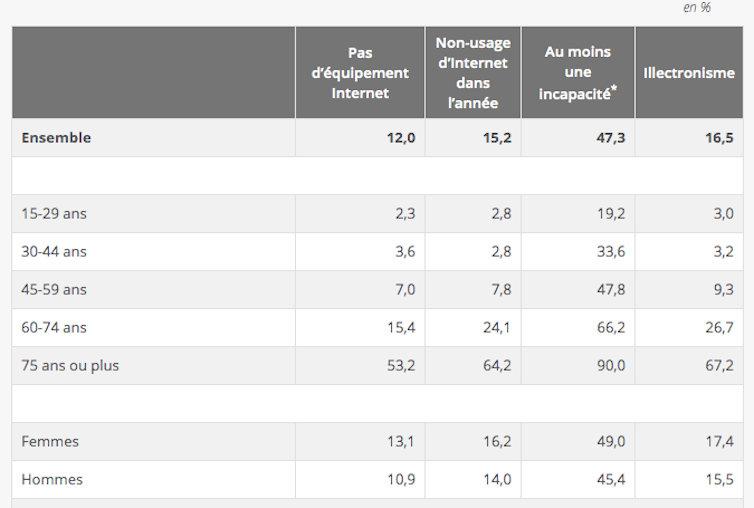Click the 'Au moins une incapacité' header
Image resolution: width=754 pixels, height=508 pixels.
click(x=578, y=73)
